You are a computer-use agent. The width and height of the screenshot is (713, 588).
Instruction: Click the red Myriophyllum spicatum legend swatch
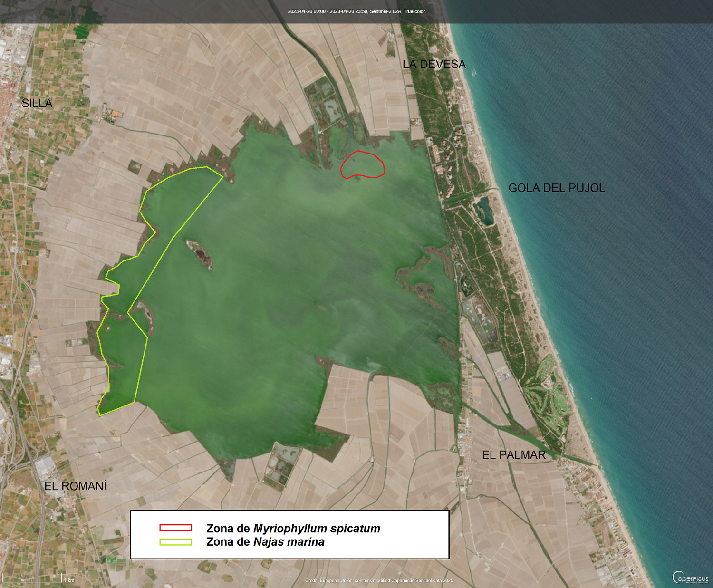point(175,528)
